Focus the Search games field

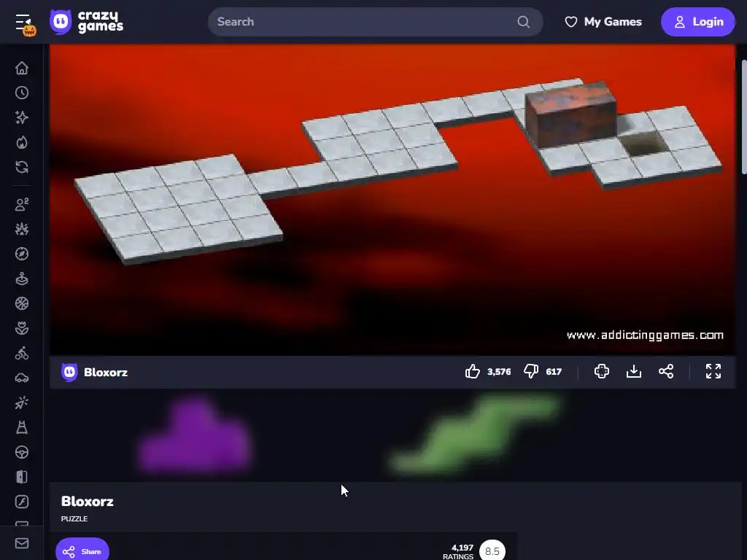[x=376, y=22]
